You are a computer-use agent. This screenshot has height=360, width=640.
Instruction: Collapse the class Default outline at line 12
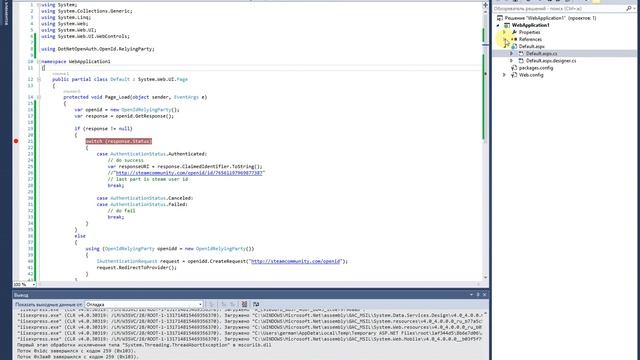[39, 80]
